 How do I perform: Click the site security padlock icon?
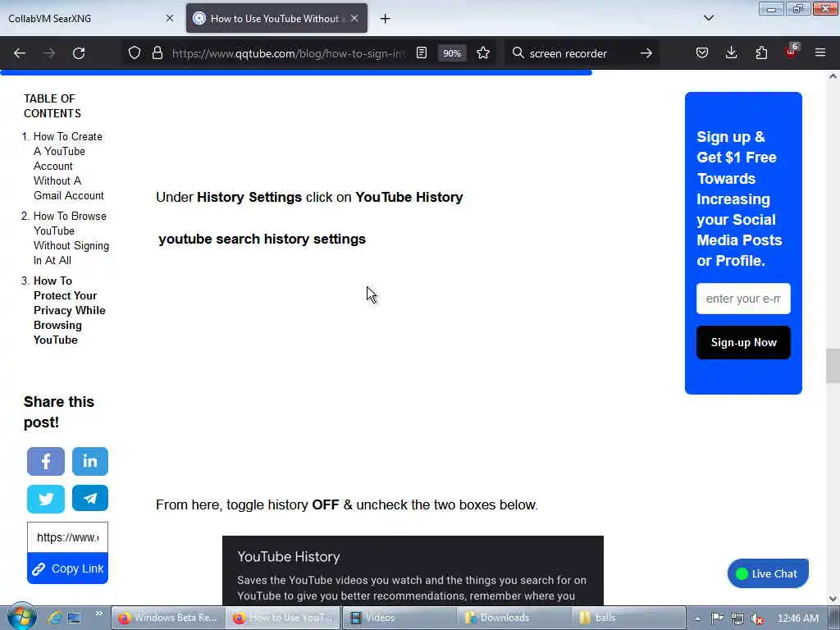(157, 53)
